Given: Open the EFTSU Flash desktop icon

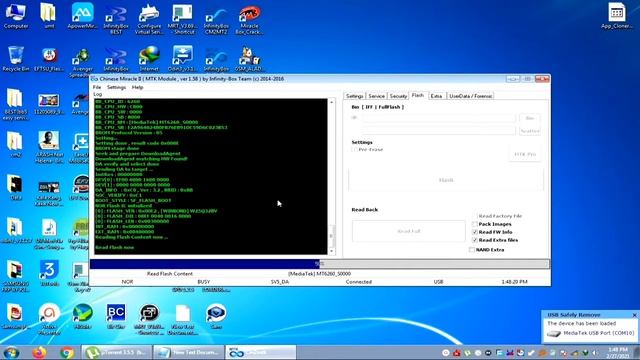Looking at the screenshot, I should (49, 58).
